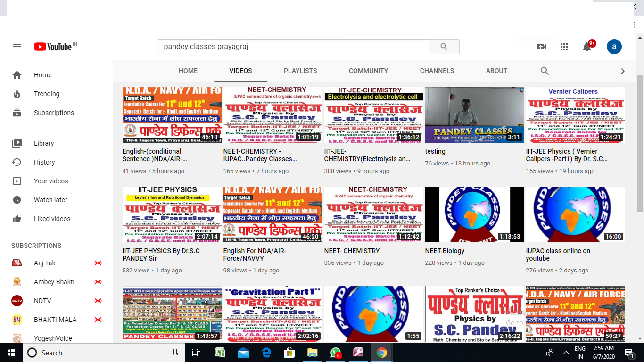Click the Library sidebar icon
The image size is (644, 362).
pos(17,143)
